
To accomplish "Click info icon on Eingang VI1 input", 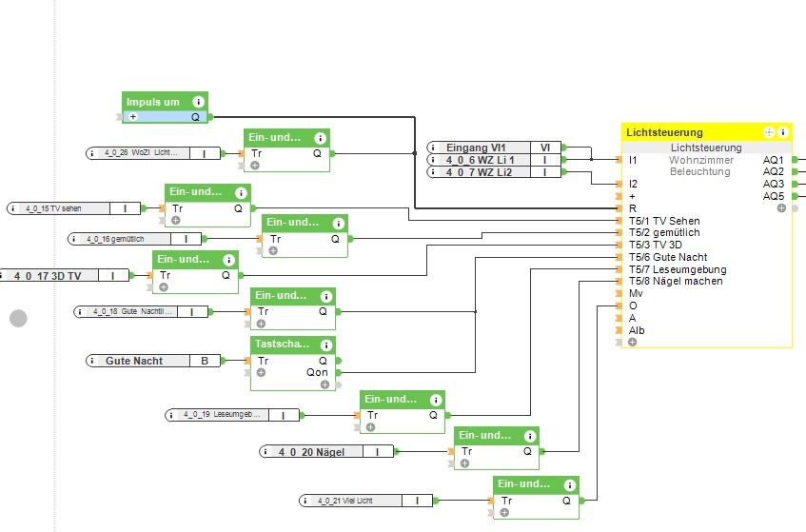I will pos(433,148).
